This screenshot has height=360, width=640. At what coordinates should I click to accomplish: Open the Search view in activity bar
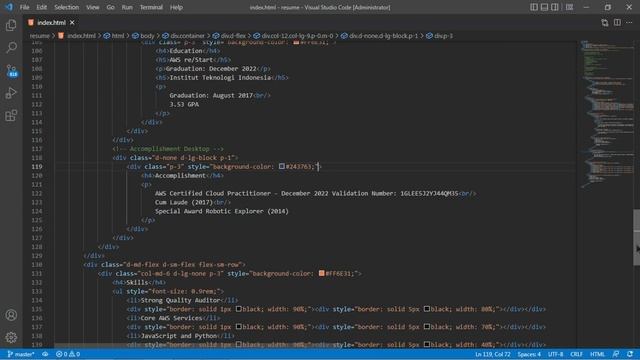click(11, 47)
